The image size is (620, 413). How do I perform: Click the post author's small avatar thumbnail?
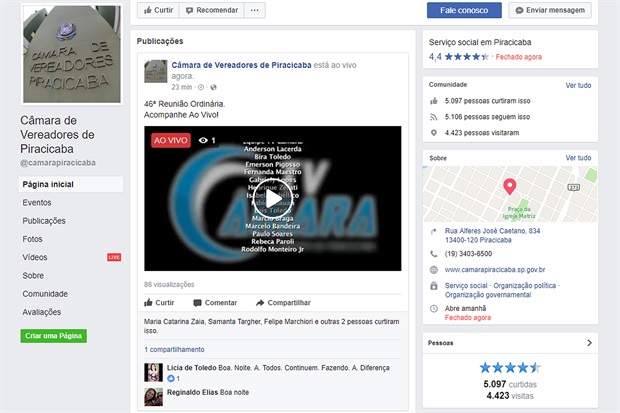coord(155,71)
